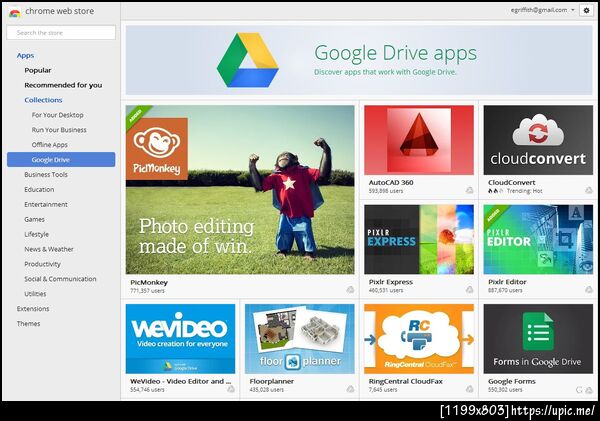600x421 pixels.
Task: Open the Lifestyle category
Action: pos(36,234)
